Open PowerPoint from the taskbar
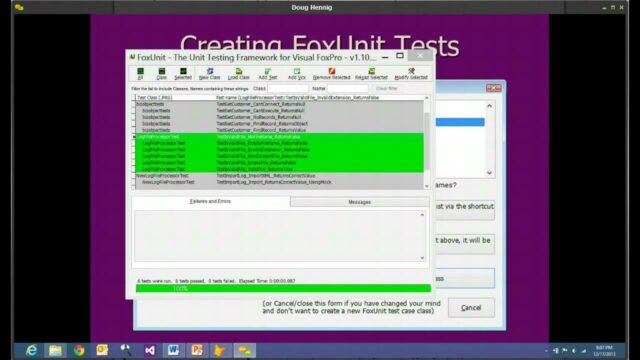This screenshot has height=360, width=640. 197,350
